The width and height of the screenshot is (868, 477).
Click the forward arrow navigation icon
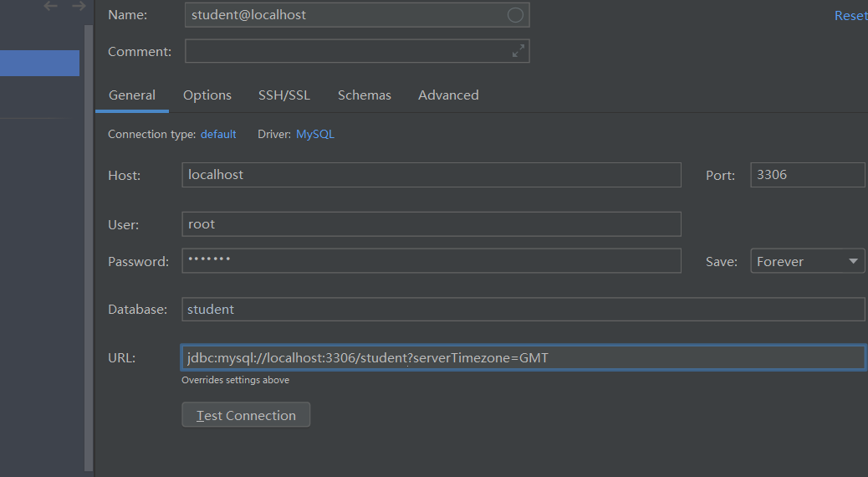[x=79, y=6]
